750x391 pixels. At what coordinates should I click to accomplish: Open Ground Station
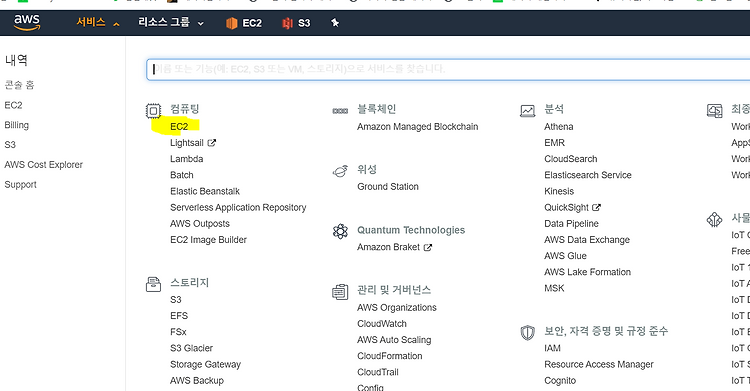click(x=388, y=187)
